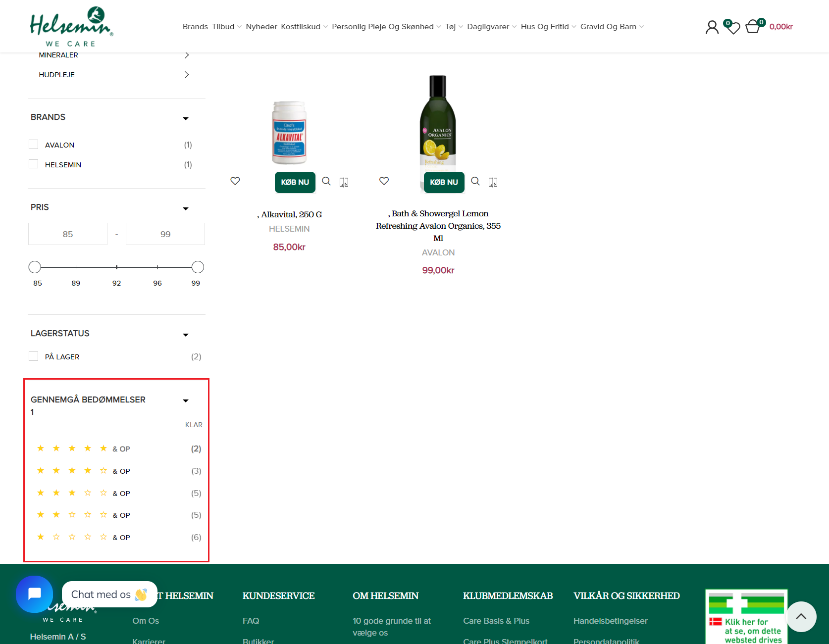Viewport: 829px width, 644px height.
Task: Open the Hus Og Fritid menu
Action: 548,27
